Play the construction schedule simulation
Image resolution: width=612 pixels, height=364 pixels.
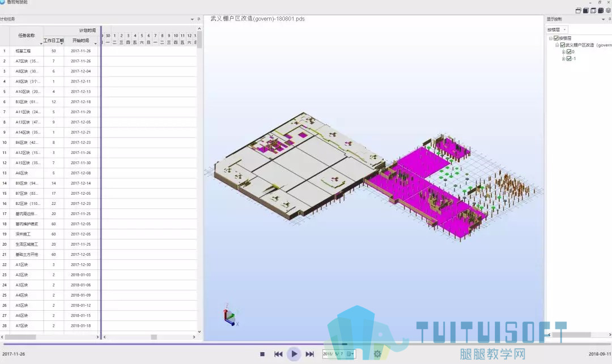(x=294, y=354)
